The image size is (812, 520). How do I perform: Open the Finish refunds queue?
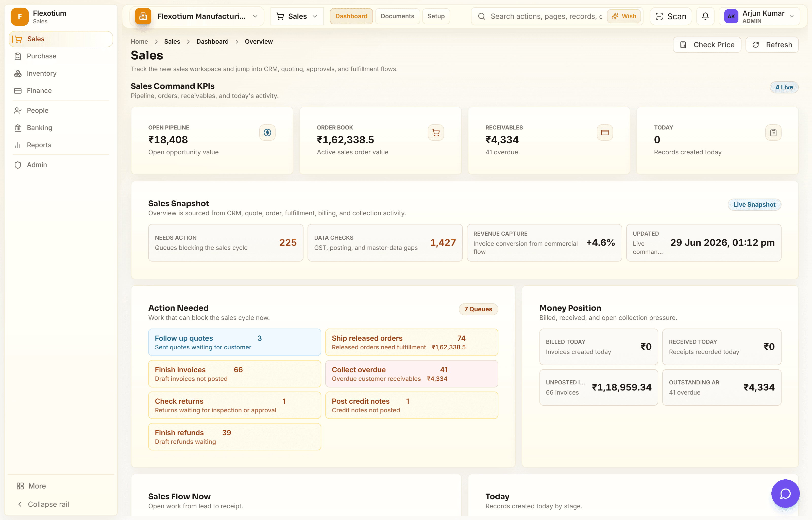point(234,437)
